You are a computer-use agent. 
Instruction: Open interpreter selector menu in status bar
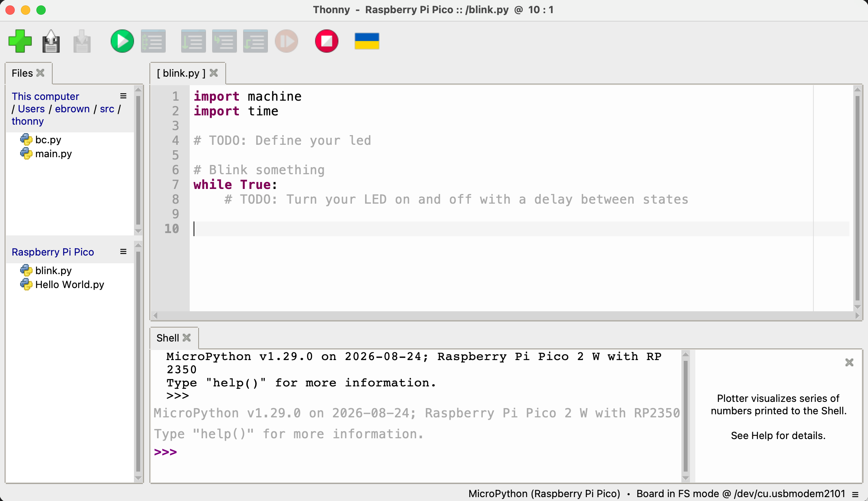[x=855, y=494]
